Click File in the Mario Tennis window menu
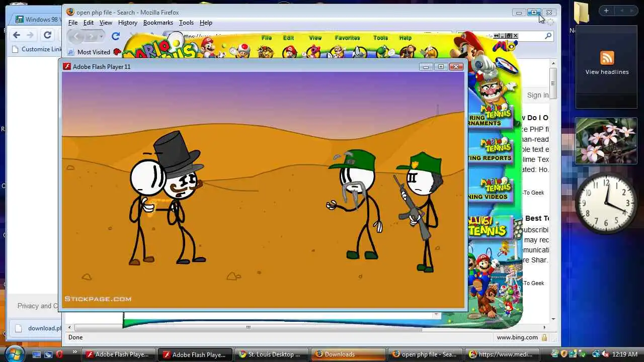644x362 pixels. coord(267,38)
